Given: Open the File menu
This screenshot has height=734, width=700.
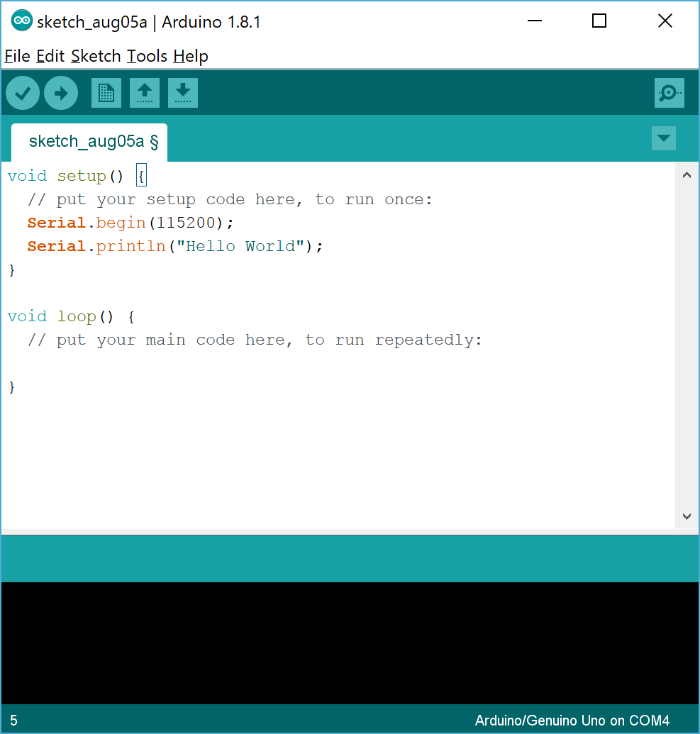Looking at the screenshot, I should (17, 56).
